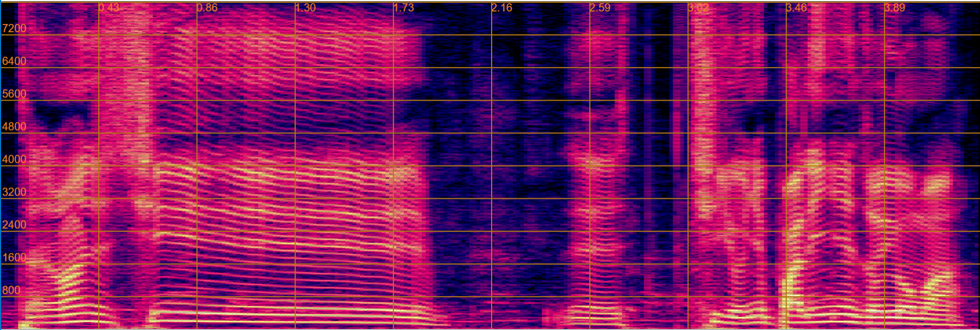The width and height of the screenshot is (980, 330).
Task: Click the 2.59 time axis label
Action: tap(600, 8)
